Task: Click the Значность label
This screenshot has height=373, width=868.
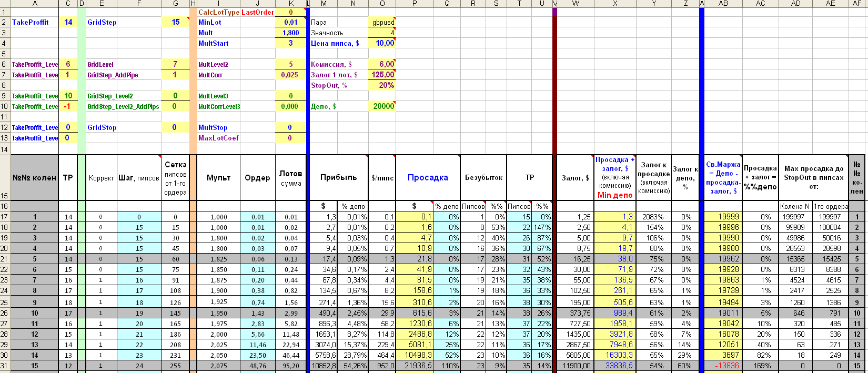Action: coord(327,33)
